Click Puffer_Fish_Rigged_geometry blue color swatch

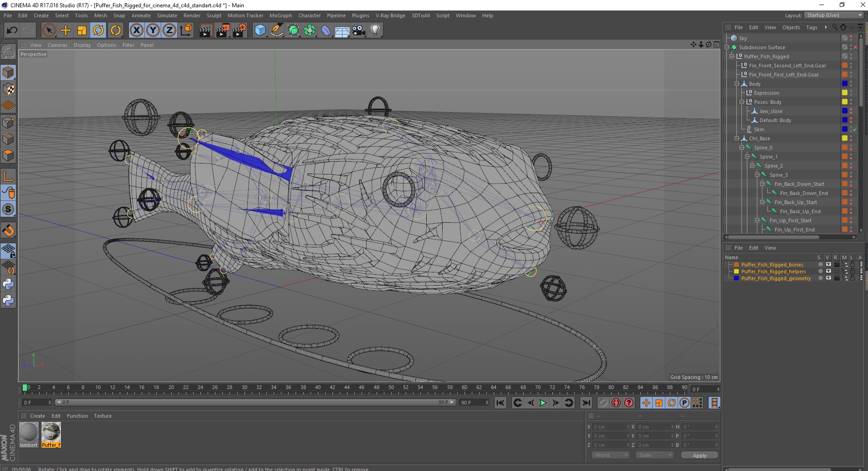[x=736, y=278]
